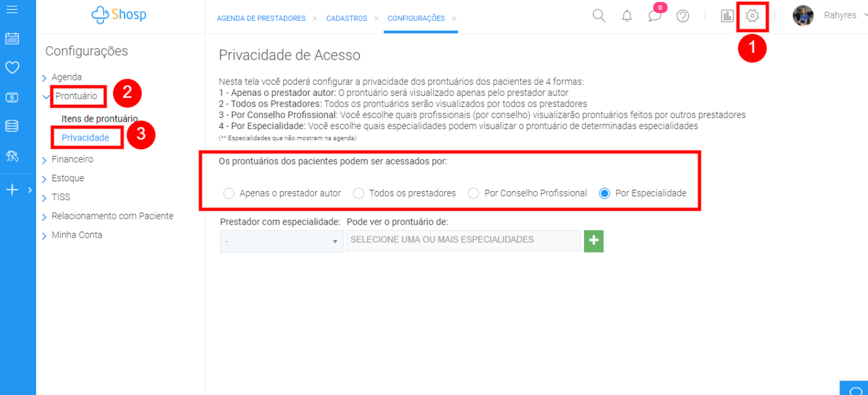Open "Prestador com especialidade" dropdown
The height and width of the screenshot is (395, 868).
[282, 241]
